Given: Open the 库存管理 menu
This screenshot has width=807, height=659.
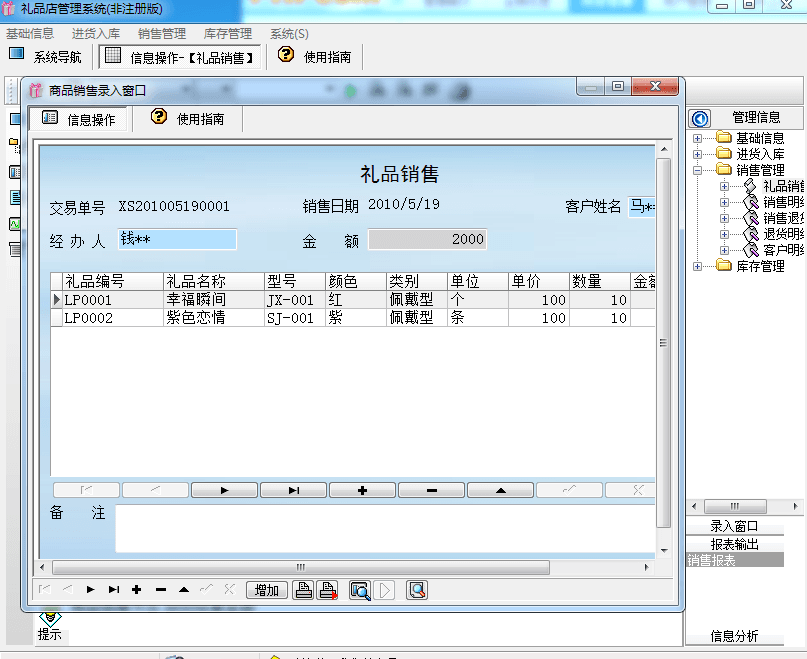Looking at the screenshot, I should pos(227,34).
